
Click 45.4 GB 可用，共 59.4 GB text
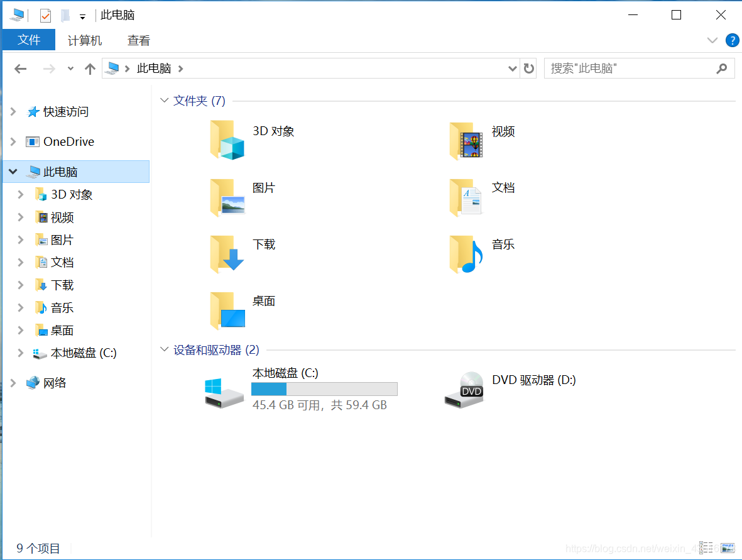[319, 405]
